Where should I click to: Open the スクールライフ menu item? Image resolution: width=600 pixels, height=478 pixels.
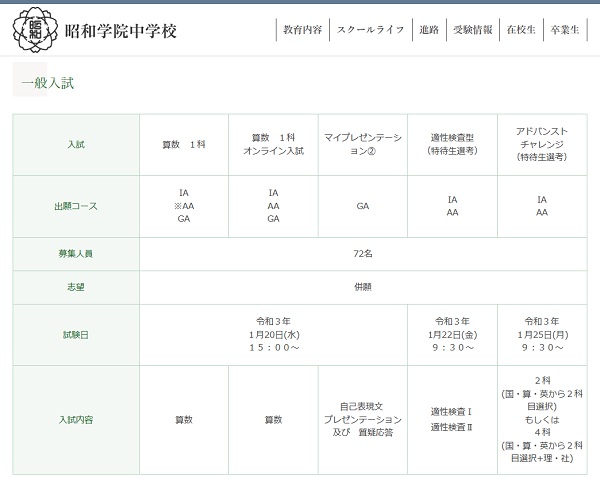click(370, 30)
